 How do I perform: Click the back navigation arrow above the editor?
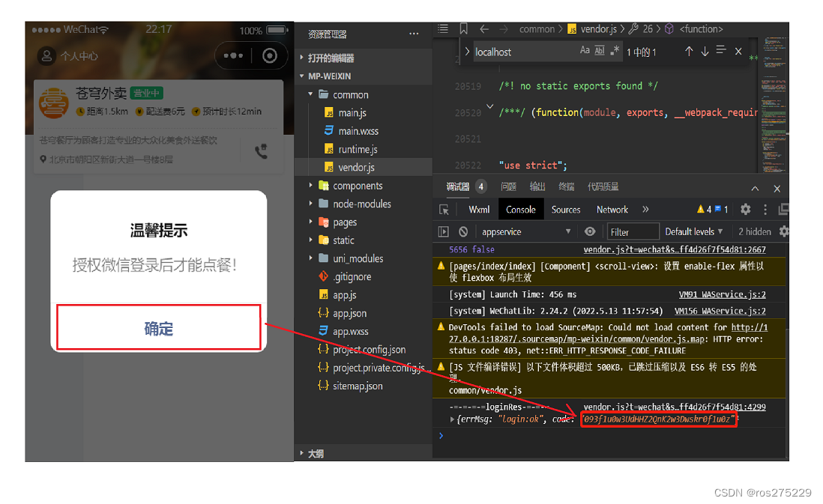[484, 28]
